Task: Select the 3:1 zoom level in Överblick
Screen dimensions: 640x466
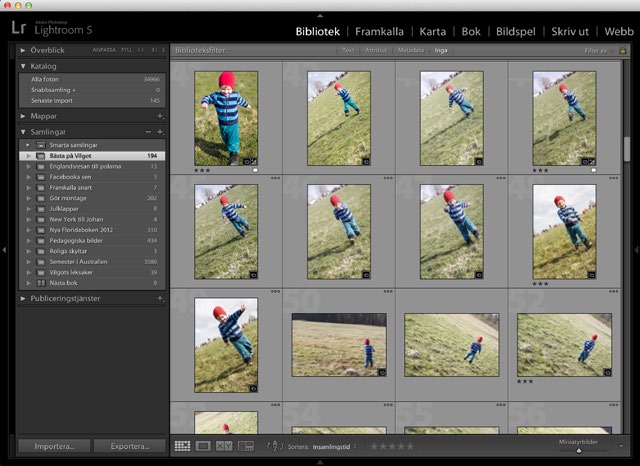Action: 154,50
